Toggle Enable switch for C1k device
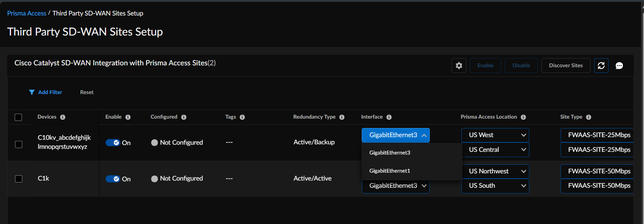The image size is (644, 224). tap(112, 179)
